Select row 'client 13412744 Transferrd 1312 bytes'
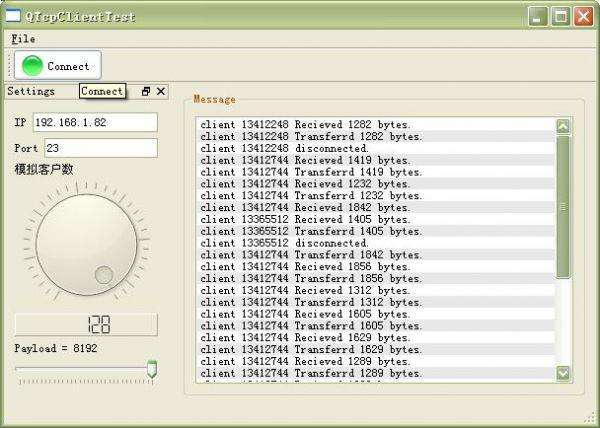This screenshot has width=600, height=428. (375, 303)
